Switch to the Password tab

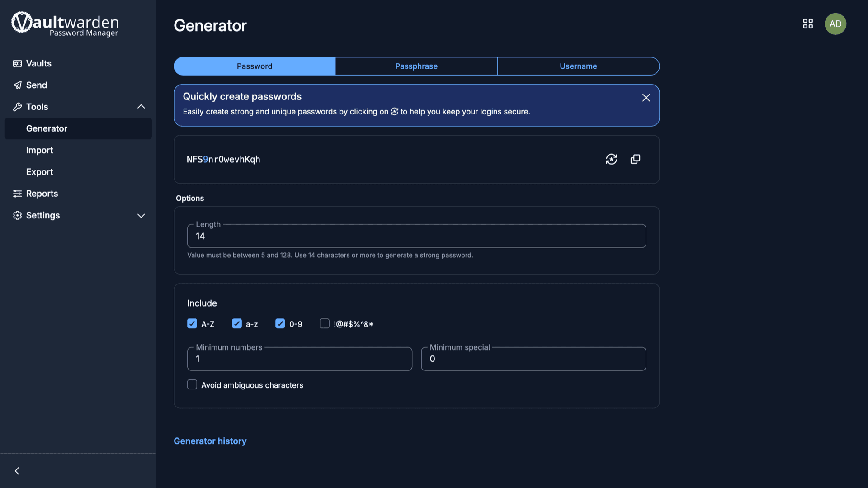click(255, 66)
